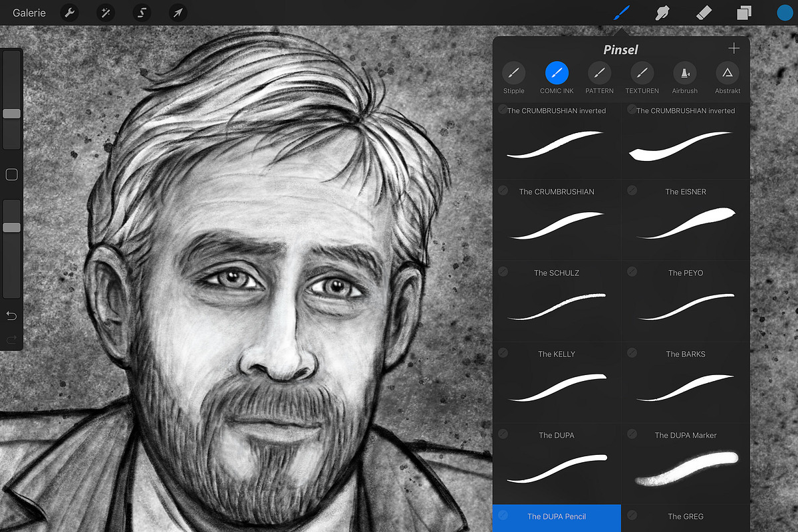Toggle check circle on The CRUMBRUSHIAN
The height and width of the screenshot is (532, 798).
click(x=503, y=190)
